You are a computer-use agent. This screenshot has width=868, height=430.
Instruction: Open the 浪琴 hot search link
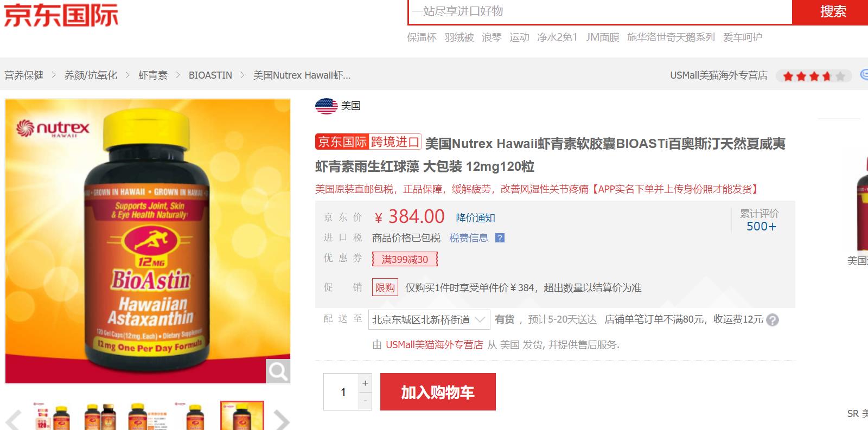click(x=492, y=37)
